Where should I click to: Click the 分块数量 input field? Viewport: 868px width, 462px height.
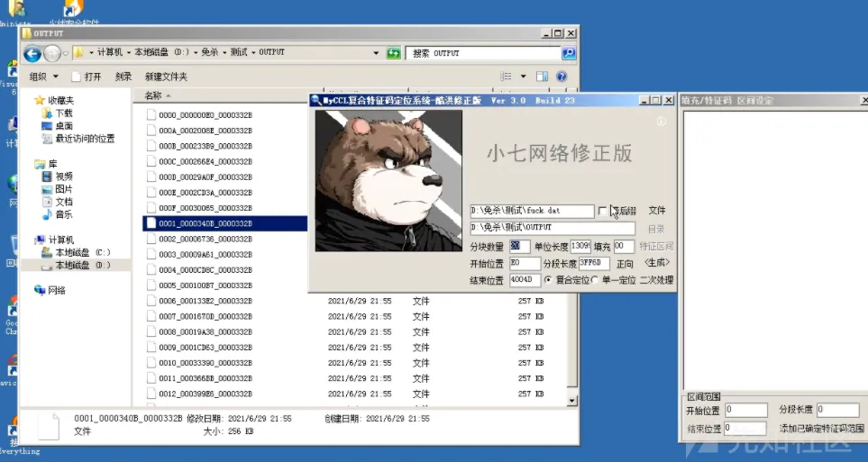(520, 246)
